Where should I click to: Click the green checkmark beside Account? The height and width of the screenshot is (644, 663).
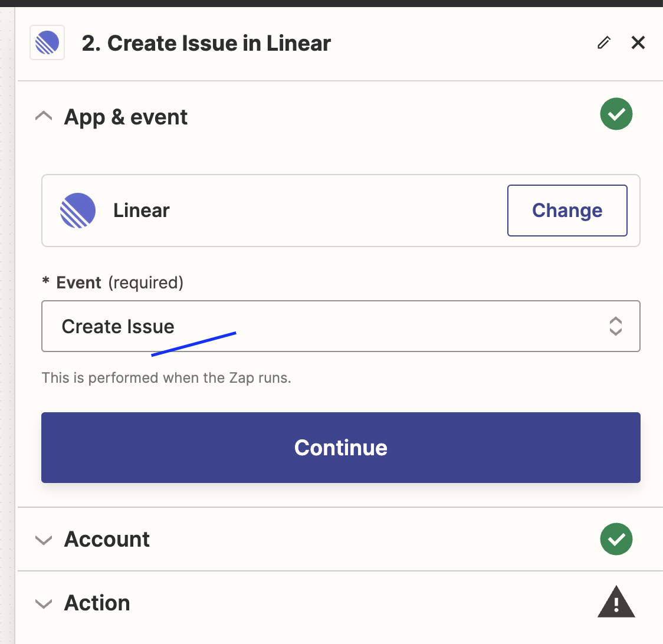pyautogui.click(x=616, y=539)
